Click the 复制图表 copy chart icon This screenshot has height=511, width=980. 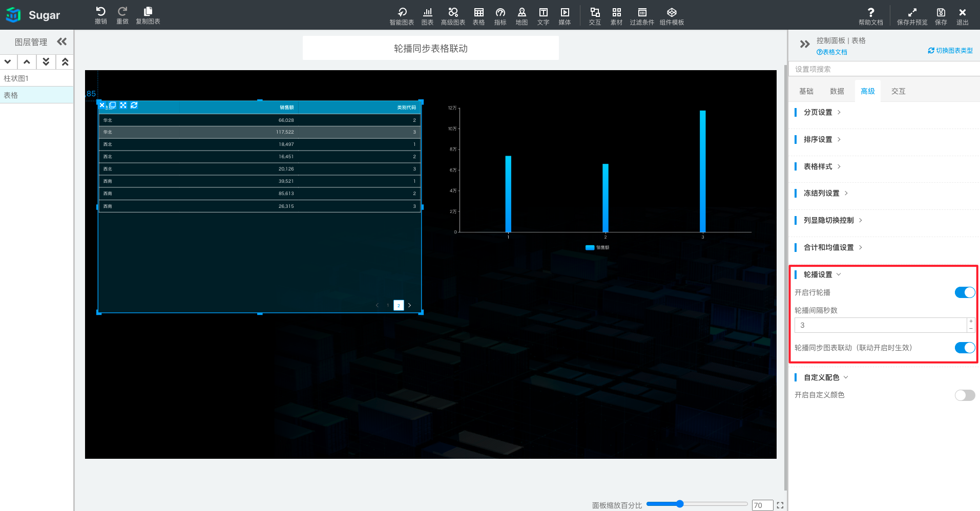click(x=148, y=11)
